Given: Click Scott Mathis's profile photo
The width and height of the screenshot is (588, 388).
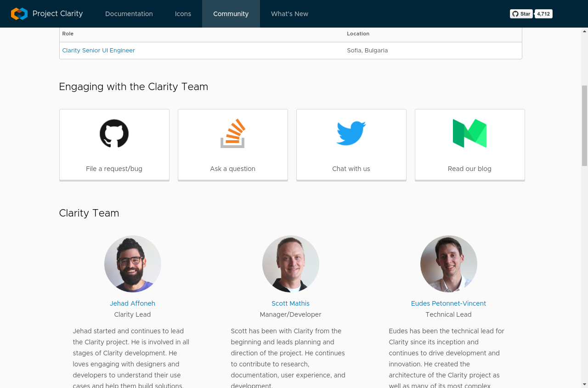Looking at the screenshot, I should point(291,264).
